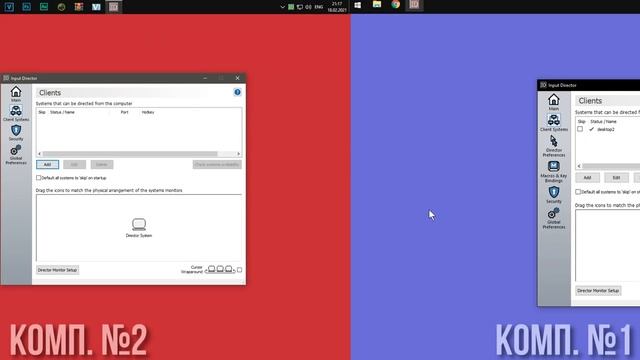Click the first taskbar app icon on left screen

pos(9,7)
